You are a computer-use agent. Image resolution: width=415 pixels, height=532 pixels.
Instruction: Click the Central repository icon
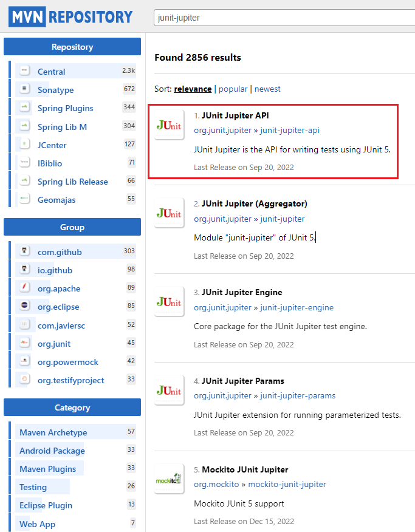25,71
